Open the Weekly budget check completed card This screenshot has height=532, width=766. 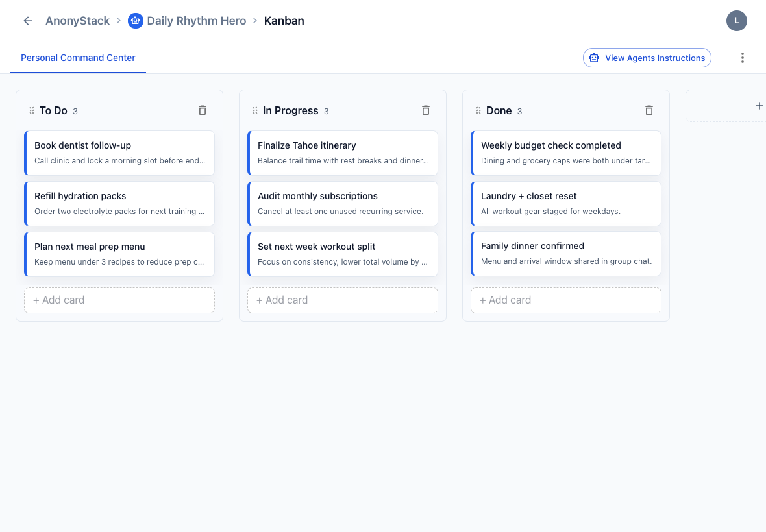pos(565,152)
